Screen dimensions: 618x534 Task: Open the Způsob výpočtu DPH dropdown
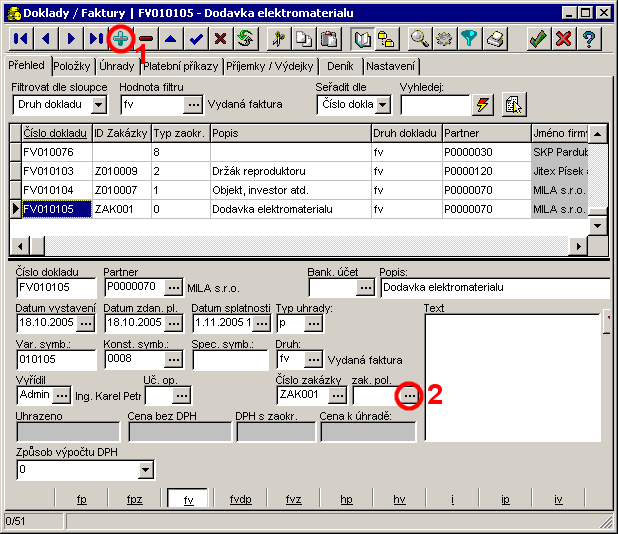pos(145,469)
